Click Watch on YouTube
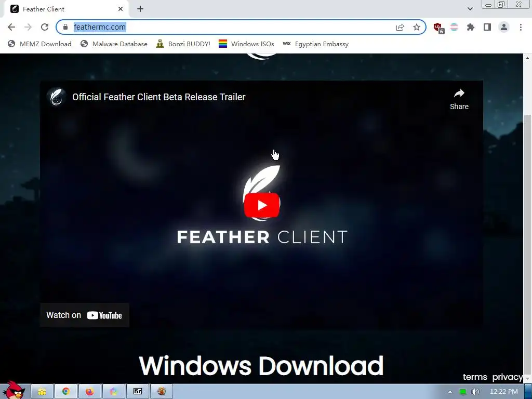Viewport: 532px width, 399px height. pos(85,315)
